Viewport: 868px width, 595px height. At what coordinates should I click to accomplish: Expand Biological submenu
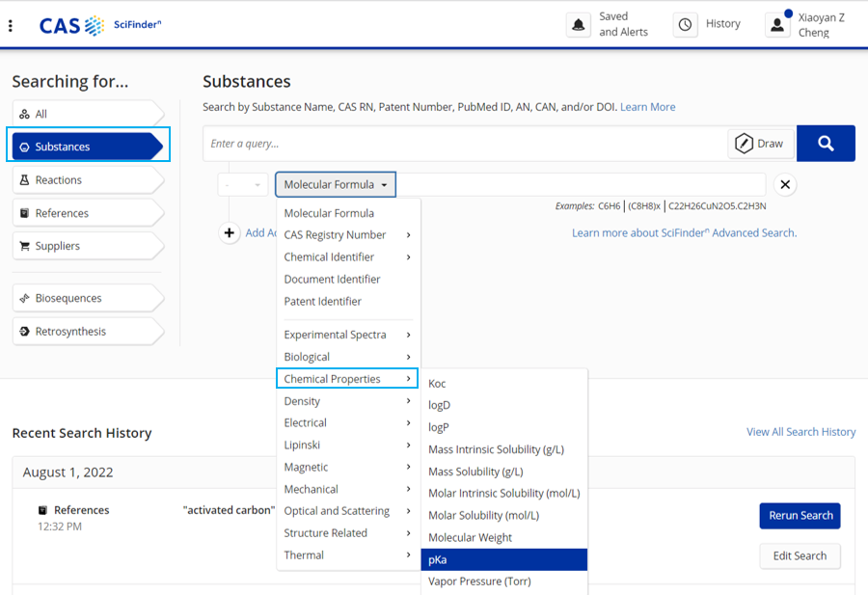(348, 357)
